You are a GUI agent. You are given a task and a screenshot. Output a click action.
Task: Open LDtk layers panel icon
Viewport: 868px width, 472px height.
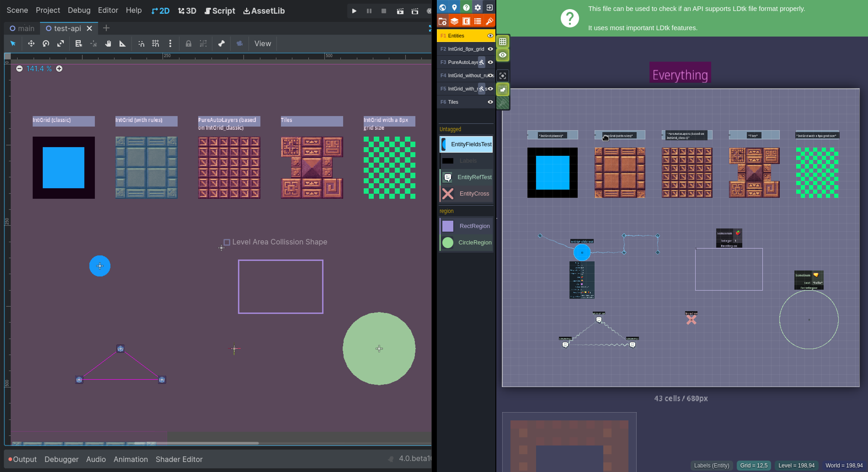point(454,21)
